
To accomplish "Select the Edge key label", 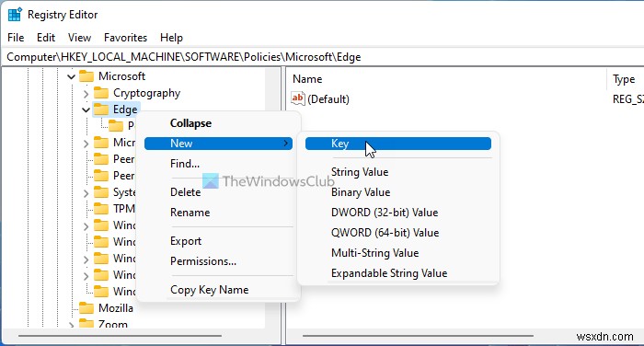I will pyautogui.click(x=125, y=110).
